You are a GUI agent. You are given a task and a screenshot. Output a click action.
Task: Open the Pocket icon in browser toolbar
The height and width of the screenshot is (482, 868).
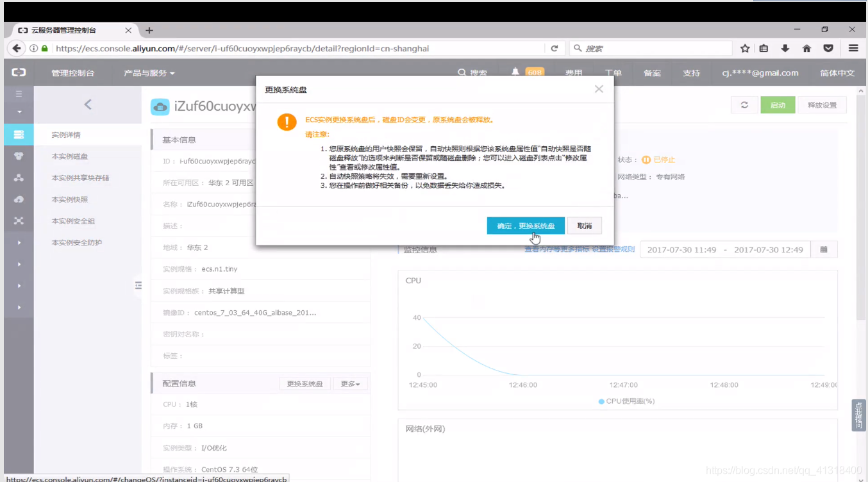(x=828, y=48)
